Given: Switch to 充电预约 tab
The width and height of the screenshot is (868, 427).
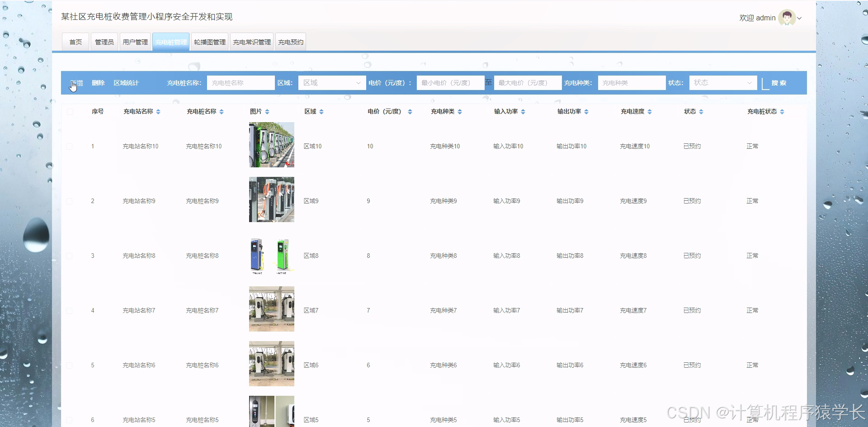Looking at the screenshot, I should [291, 42].
